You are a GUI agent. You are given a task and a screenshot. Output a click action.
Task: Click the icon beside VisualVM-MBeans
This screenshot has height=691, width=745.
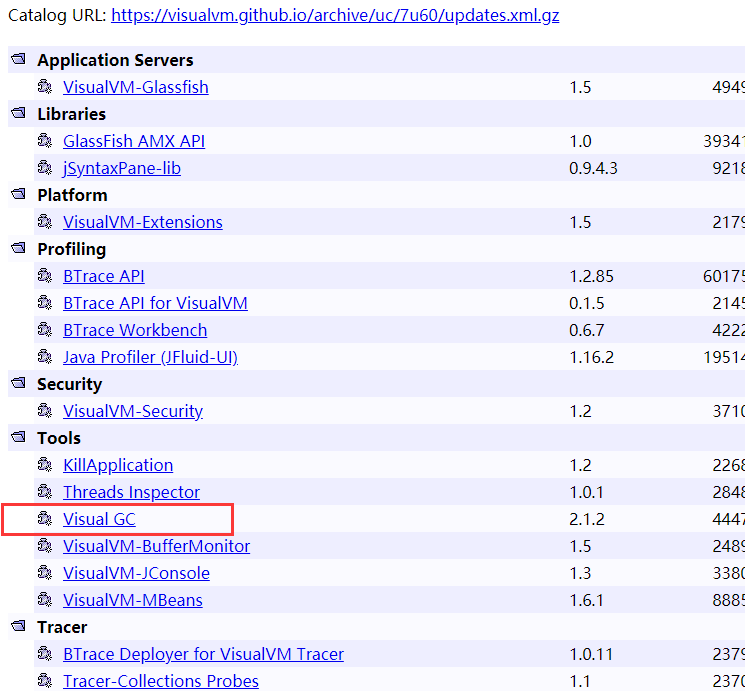[44, 600]
